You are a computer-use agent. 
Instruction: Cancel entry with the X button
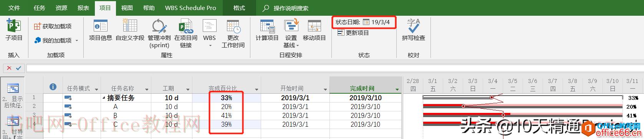click(9, 68)
